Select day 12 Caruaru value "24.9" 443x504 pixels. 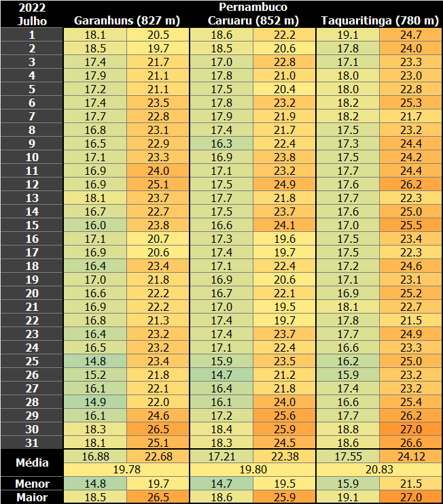(x=285, y=184)
